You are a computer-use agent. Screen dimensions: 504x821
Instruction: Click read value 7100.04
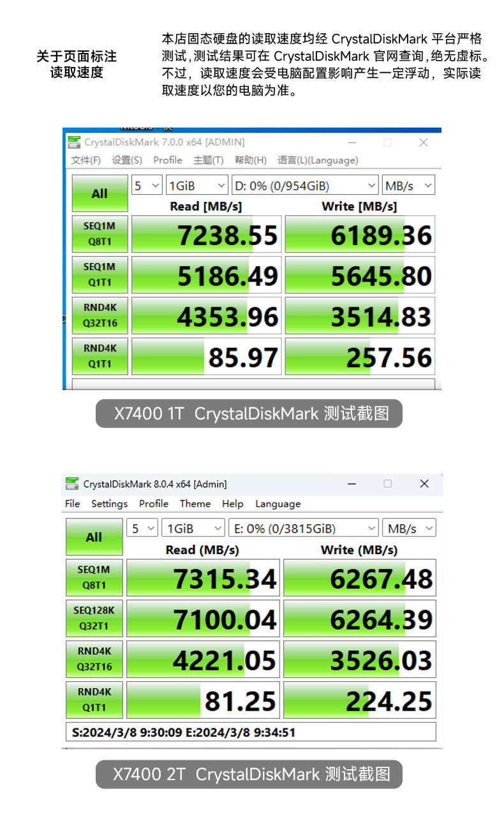coord(203,619)
